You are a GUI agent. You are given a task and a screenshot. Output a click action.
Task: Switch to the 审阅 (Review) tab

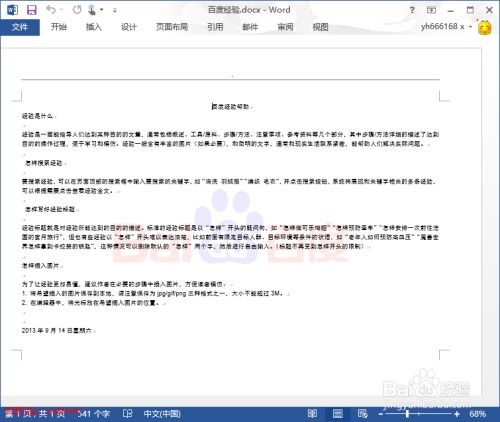click(285, 27)
